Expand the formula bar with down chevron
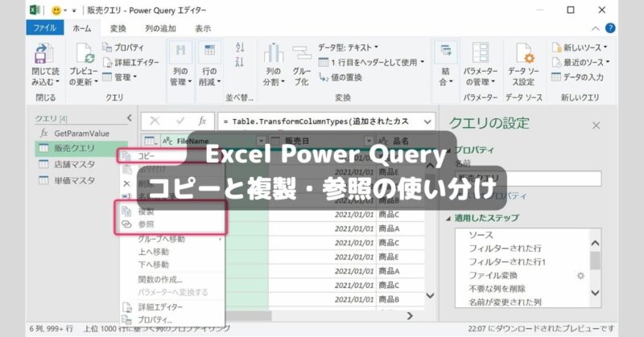 [425, 120]
